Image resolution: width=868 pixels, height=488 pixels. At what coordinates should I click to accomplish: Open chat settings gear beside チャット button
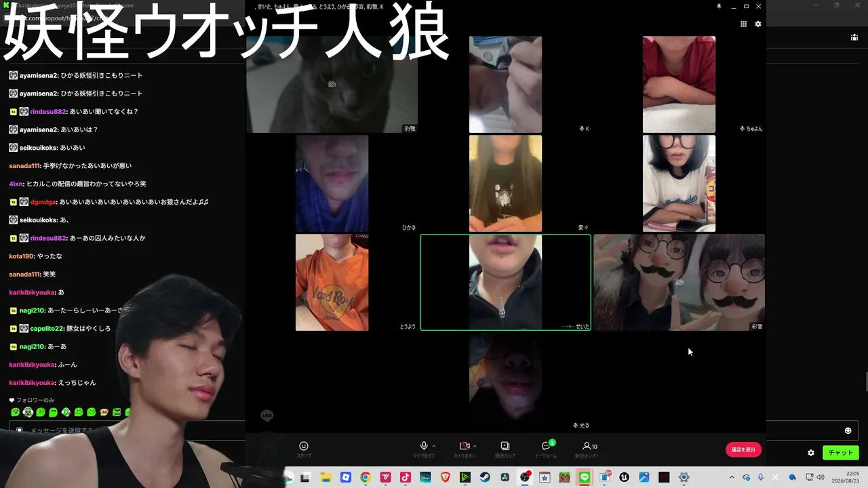[x=811, y=453]
